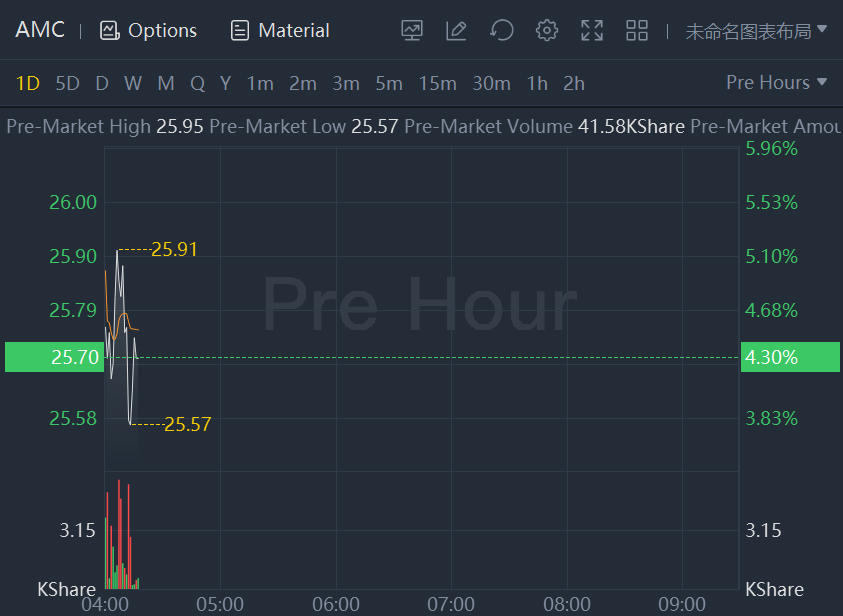Open the multi-chart grid layout icon
This screenshot has width=843, height=616.
click(637, 30)
